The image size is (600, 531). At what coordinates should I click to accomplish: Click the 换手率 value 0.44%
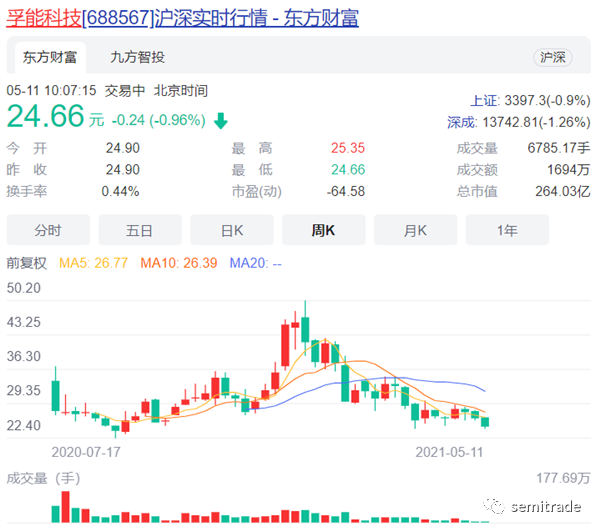click(x=120, y=191)
